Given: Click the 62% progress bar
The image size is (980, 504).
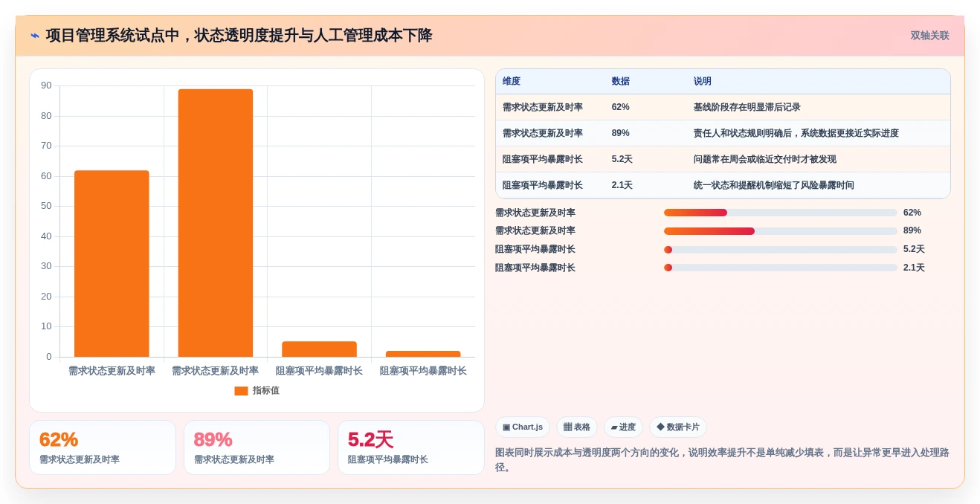Looking at the screenshot, I should [781, 213].
